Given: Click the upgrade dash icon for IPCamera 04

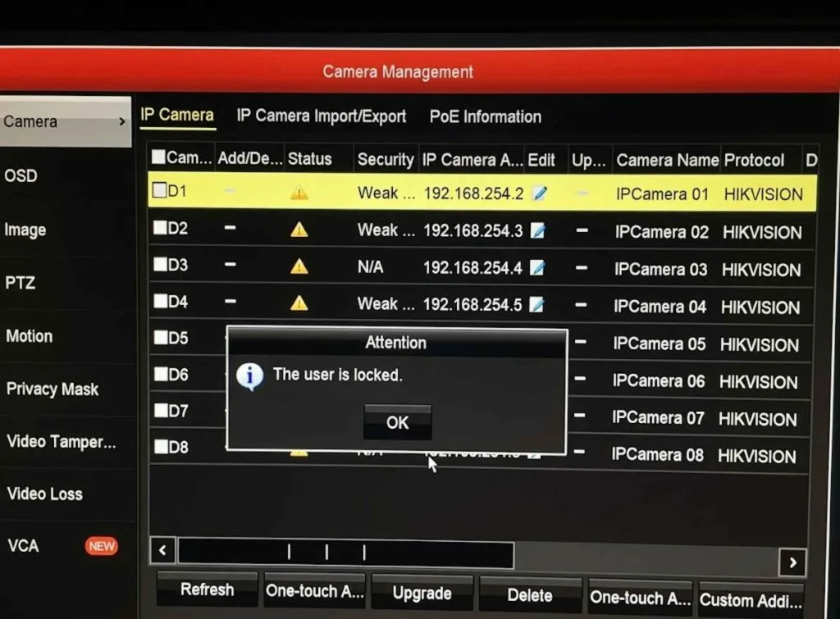Looking at the screenshot, I should point(582,305).
